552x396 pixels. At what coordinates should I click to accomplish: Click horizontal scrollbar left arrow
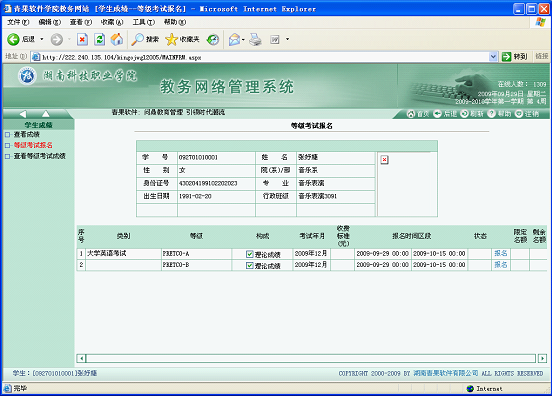pyautogui.click(x=81, y=358)
